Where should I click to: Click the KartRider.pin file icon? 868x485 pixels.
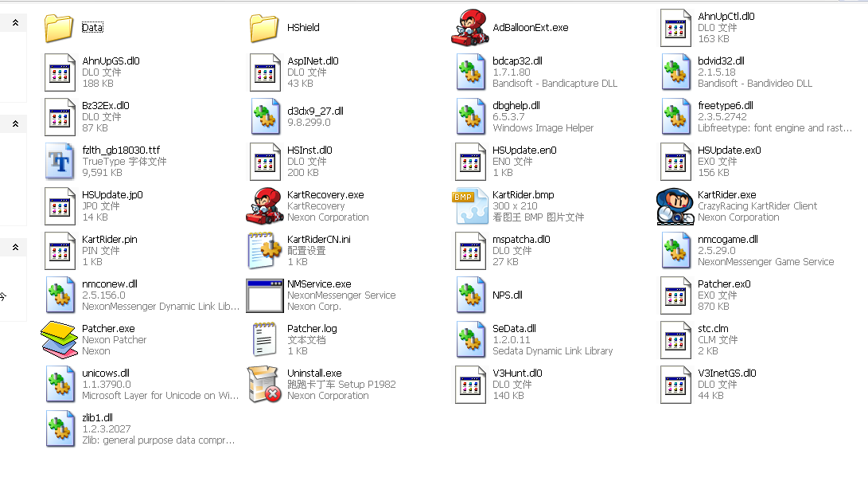pos(60,251)
